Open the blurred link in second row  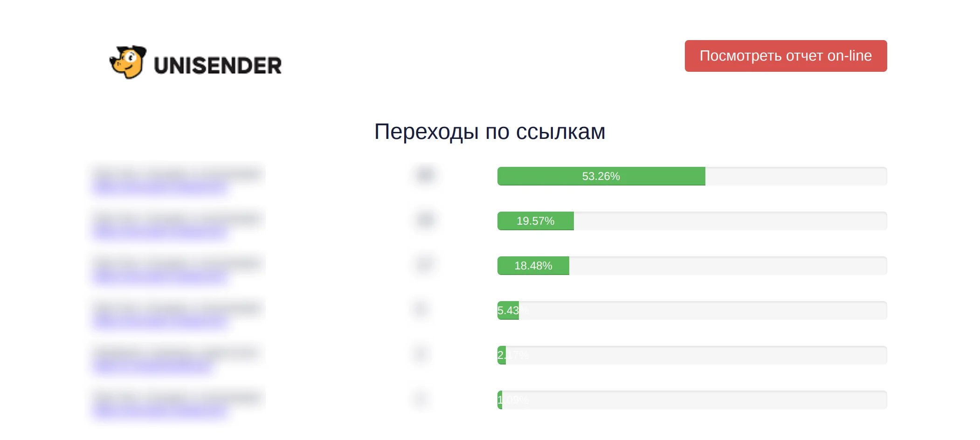(160, 232)
